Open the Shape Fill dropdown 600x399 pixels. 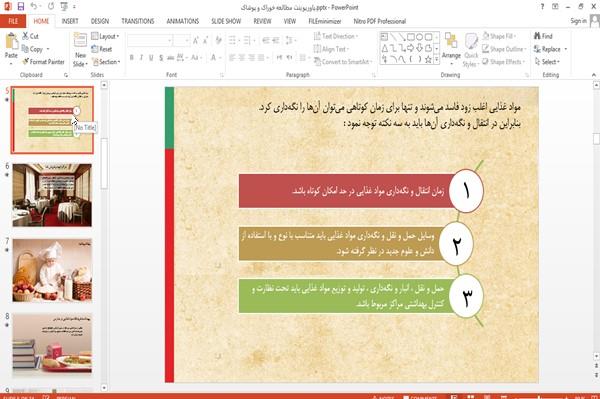(499, 36)
